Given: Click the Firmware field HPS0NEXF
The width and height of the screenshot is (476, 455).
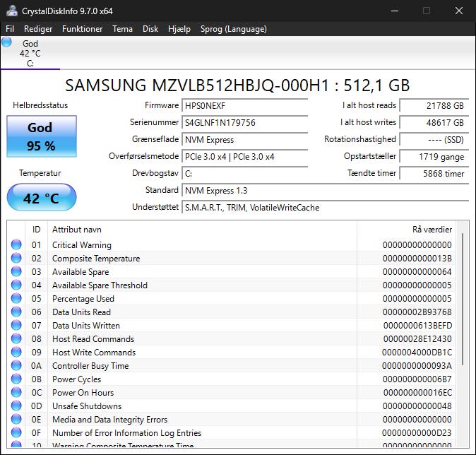Looking at the screenshot, I should tap(244, 106).
